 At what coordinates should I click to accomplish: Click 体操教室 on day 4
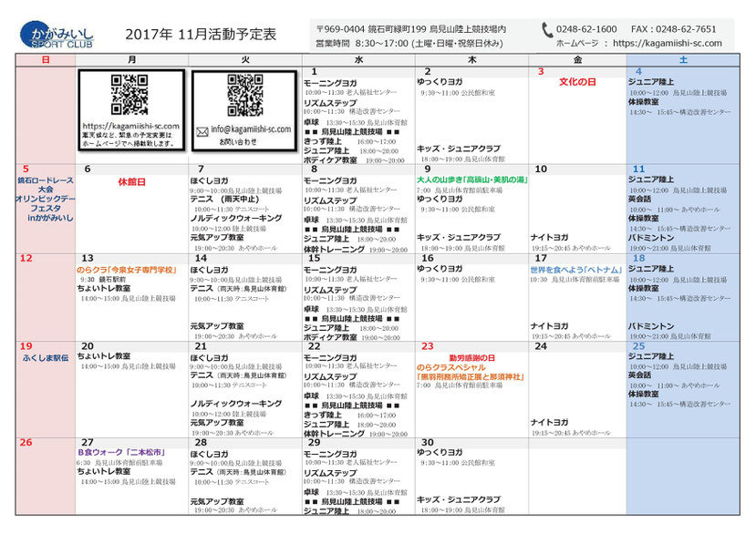[x=643, y=102]
